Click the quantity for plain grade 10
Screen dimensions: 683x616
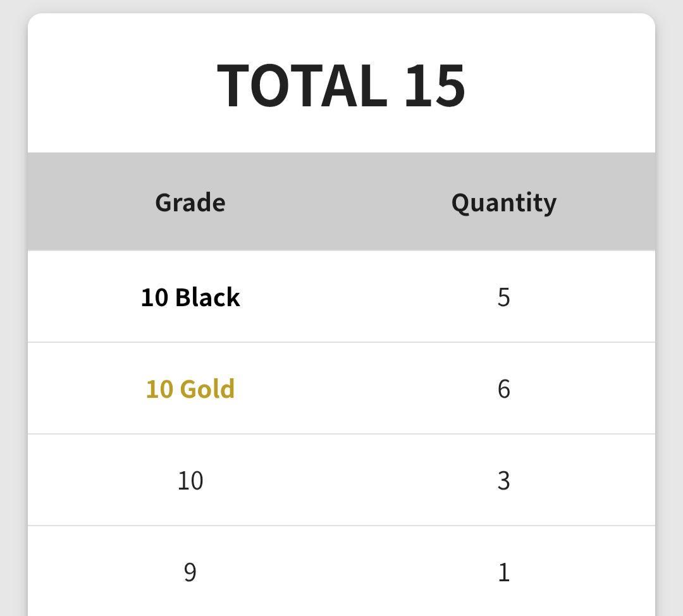(503, 481)
